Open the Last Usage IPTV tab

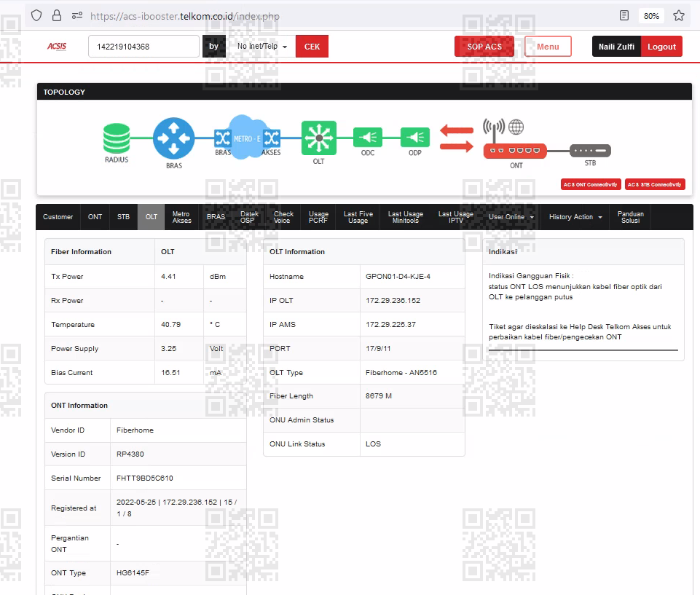[x=456, y=217]
